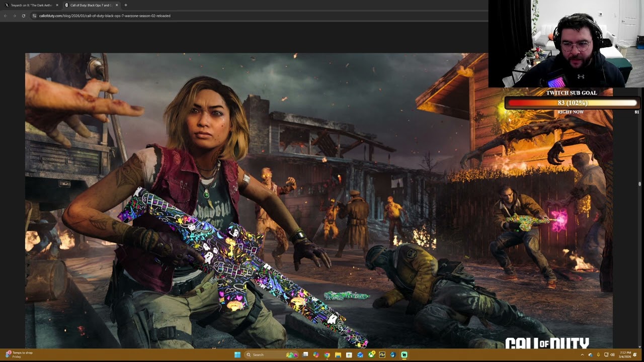Open the Windows Start menu
The image size is (644, 362).
point(237,354)
